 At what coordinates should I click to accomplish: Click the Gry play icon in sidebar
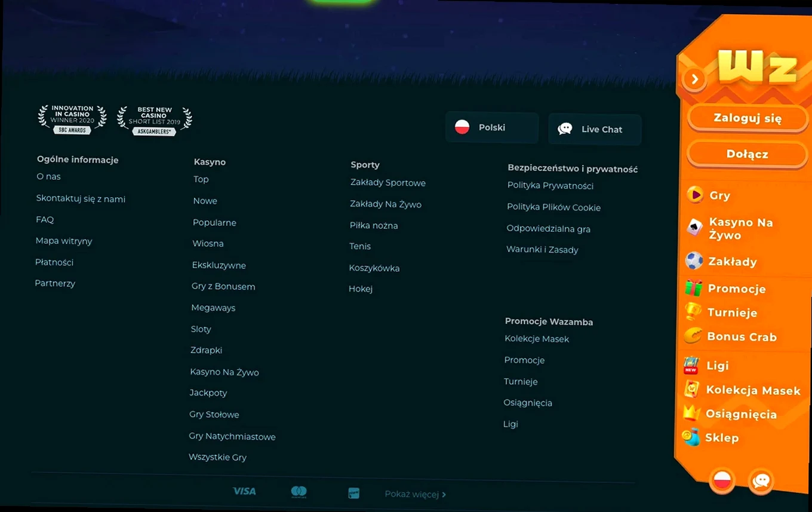[x=694, y=195]
